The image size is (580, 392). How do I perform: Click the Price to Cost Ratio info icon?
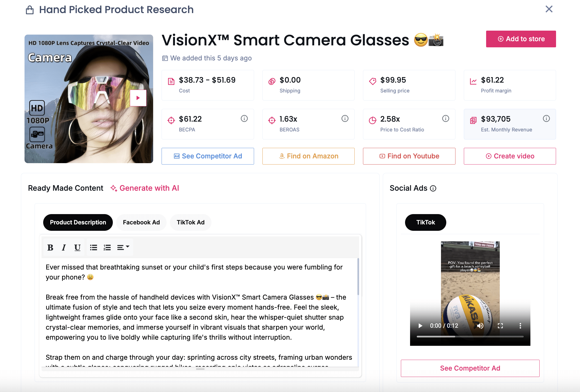[445, 119]
